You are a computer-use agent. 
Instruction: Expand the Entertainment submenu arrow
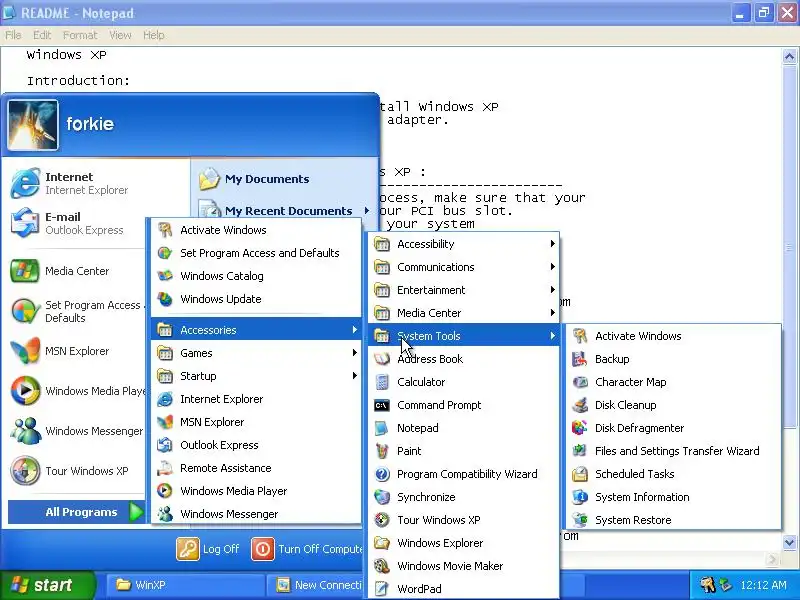click(553, 290)
